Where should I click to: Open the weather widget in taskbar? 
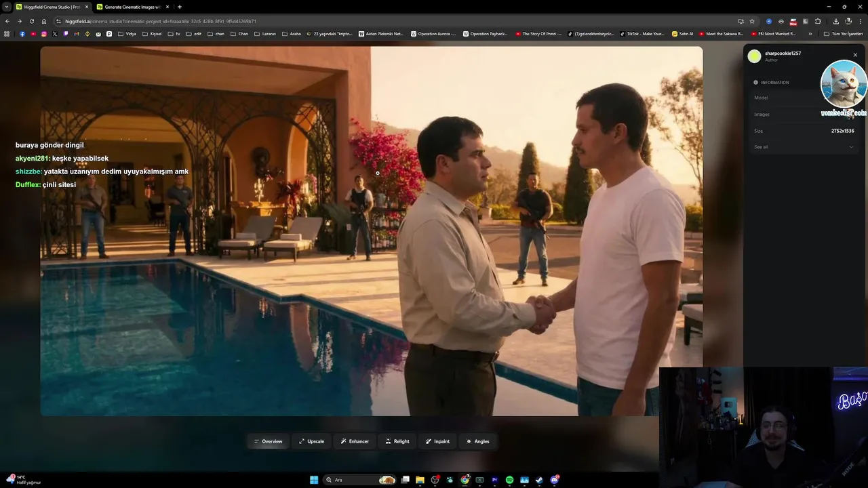click(24, 480)
